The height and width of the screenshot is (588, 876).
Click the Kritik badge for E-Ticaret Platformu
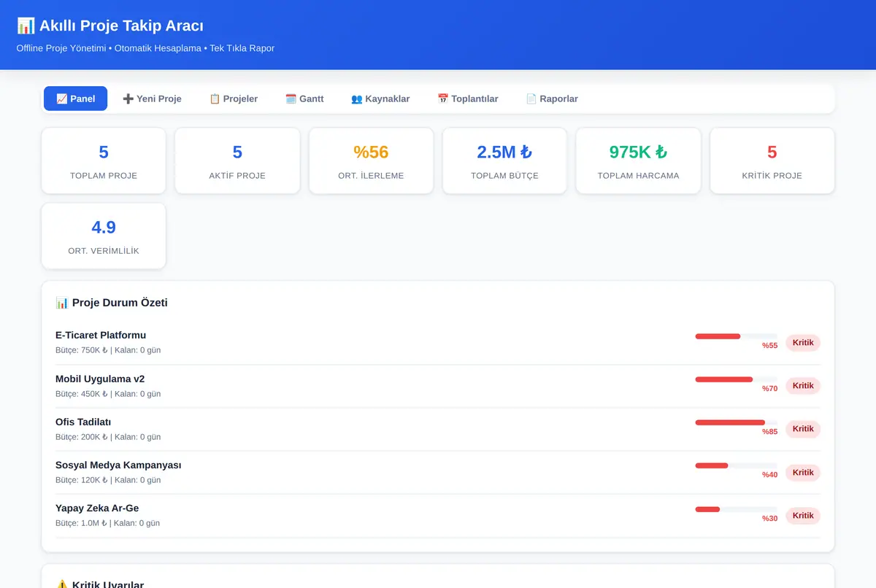[x=803, y=343]
